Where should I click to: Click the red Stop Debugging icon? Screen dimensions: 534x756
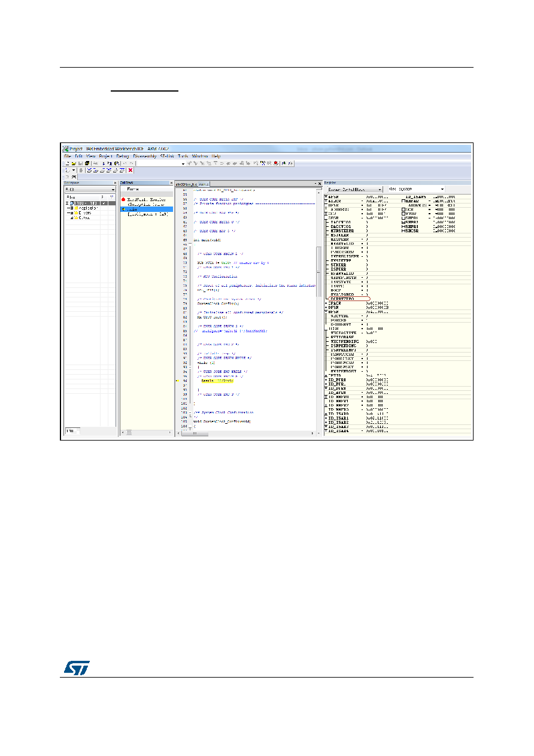coord(130,170)
